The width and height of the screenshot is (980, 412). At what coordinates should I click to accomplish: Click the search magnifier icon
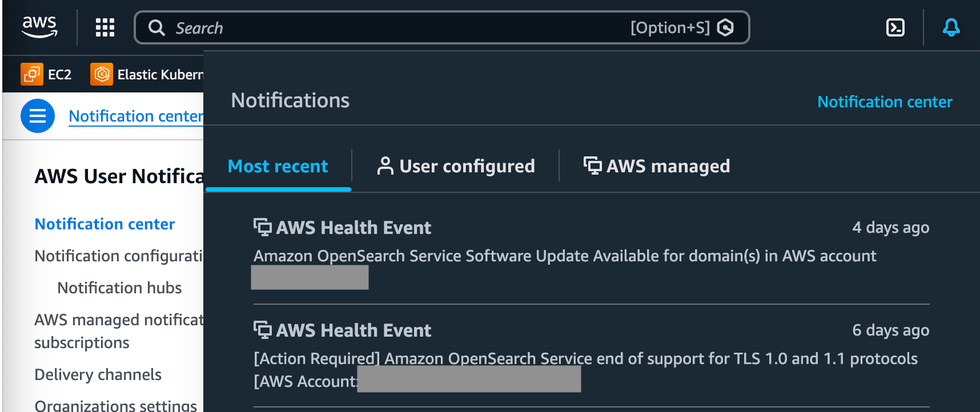tap(156, 27)
